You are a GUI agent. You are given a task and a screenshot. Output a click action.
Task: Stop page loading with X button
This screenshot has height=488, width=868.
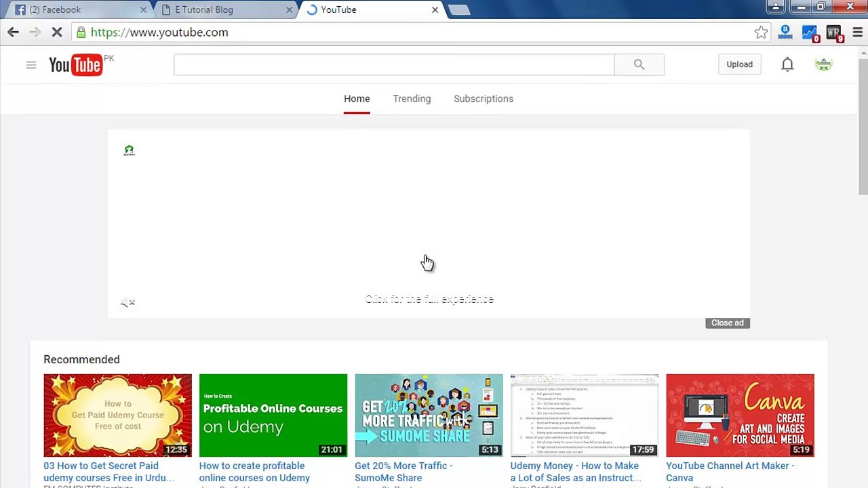(x=58, y=32)
